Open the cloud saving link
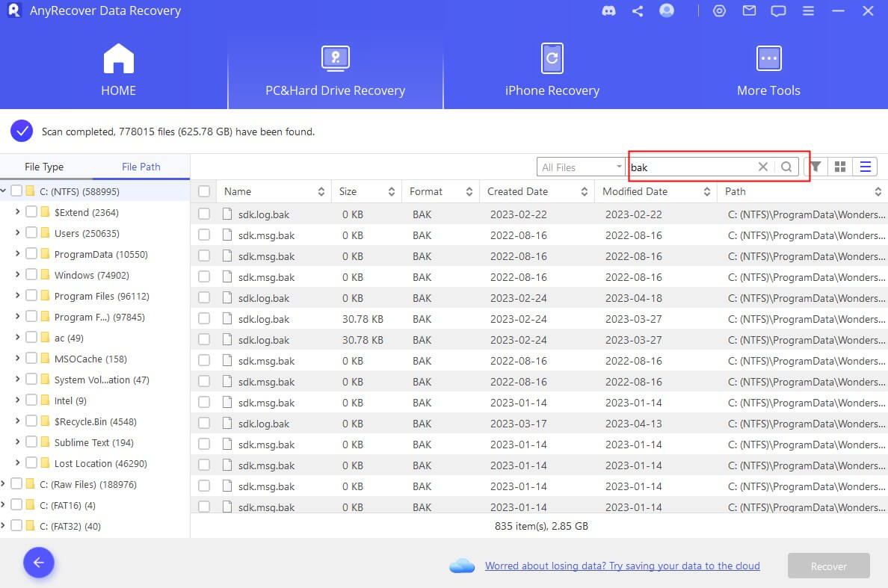This screenshot has width=888, height=588. (623, 566)
